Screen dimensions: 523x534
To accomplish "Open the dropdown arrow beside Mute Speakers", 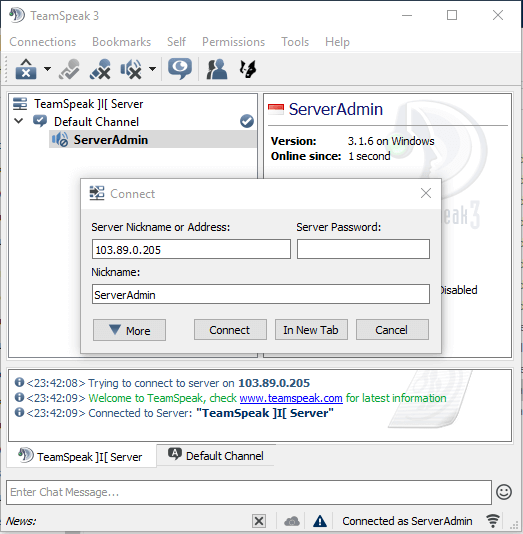I will pos(153,69).
